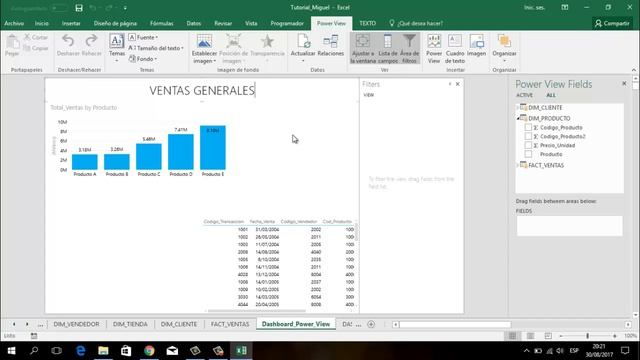This screenshot has height=360, width=640.
Task: Switch to Page Layout view icon
Action: pyautogui.click(x=530, y=336)
